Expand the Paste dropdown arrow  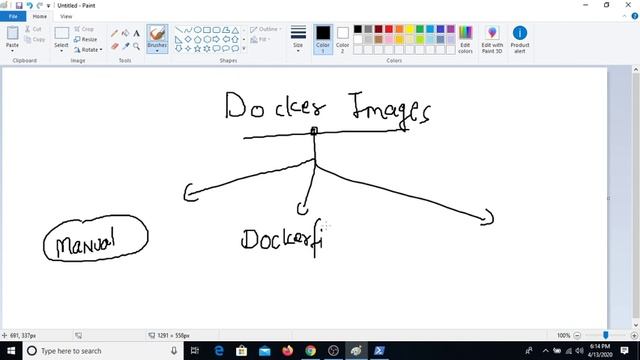click(12, 51)
